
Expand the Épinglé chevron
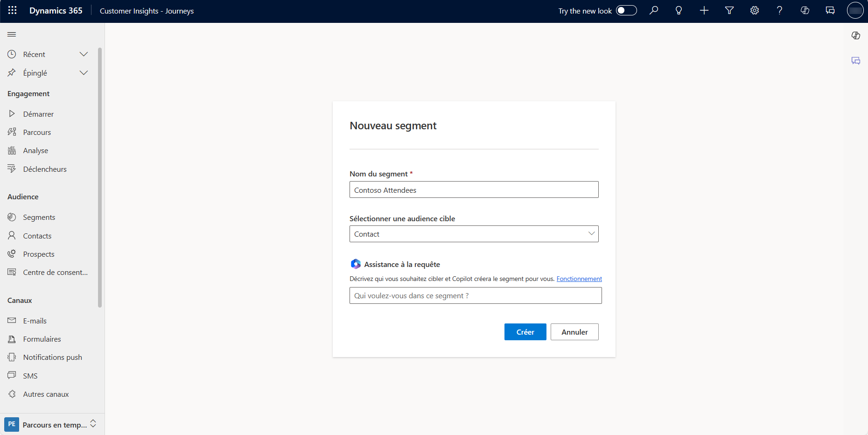pyautogui.click(x=84, y=73)
